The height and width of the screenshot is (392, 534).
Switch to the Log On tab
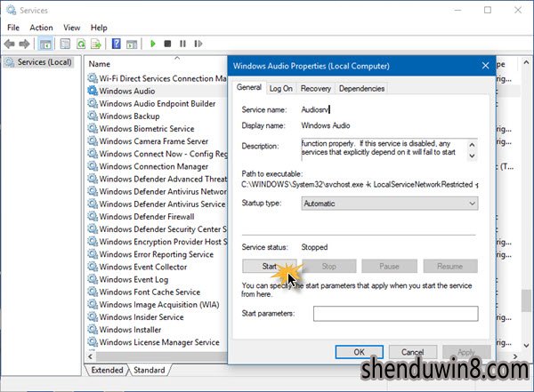tap(281, 89)
